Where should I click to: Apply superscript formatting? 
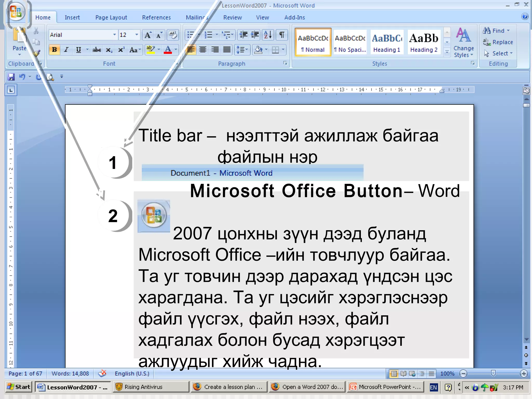(x=121, y=50)
